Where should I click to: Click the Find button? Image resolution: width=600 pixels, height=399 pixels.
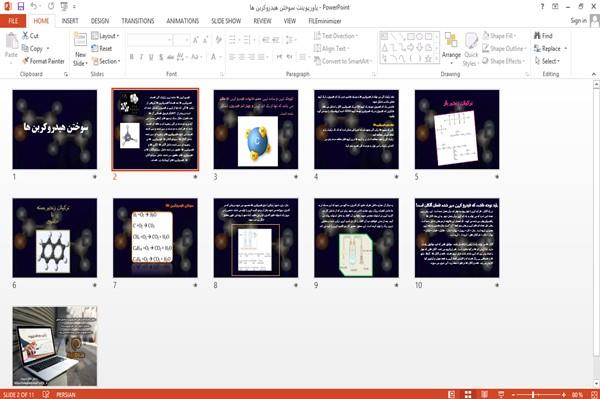click(543, 36)
